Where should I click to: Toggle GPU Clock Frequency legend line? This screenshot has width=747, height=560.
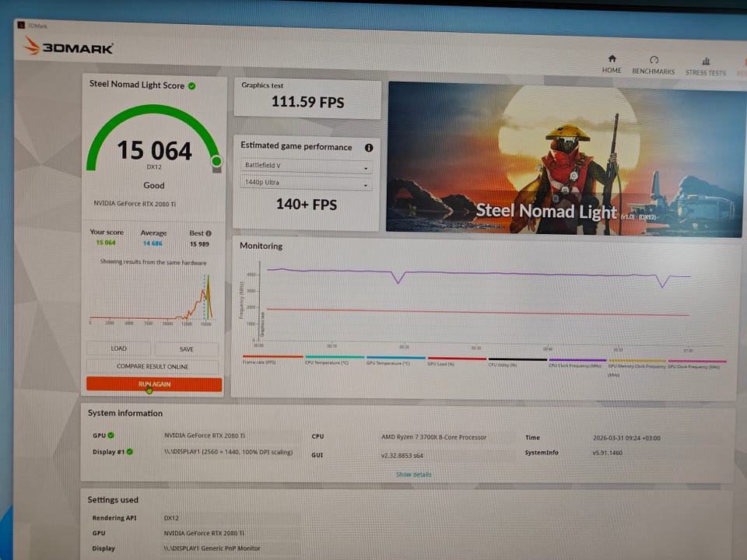[x=697, y=364]
